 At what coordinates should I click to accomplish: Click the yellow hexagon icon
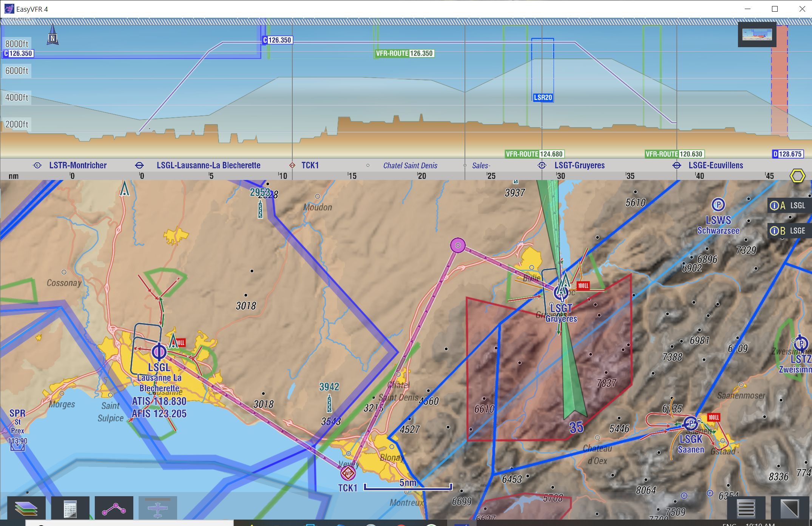797,176
